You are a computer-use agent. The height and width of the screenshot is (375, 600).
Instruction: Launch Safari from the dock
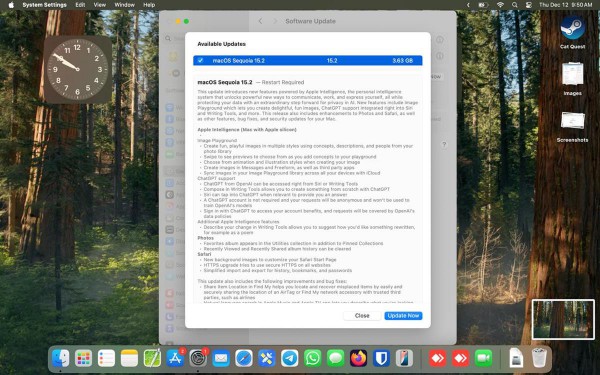(244, 359)
